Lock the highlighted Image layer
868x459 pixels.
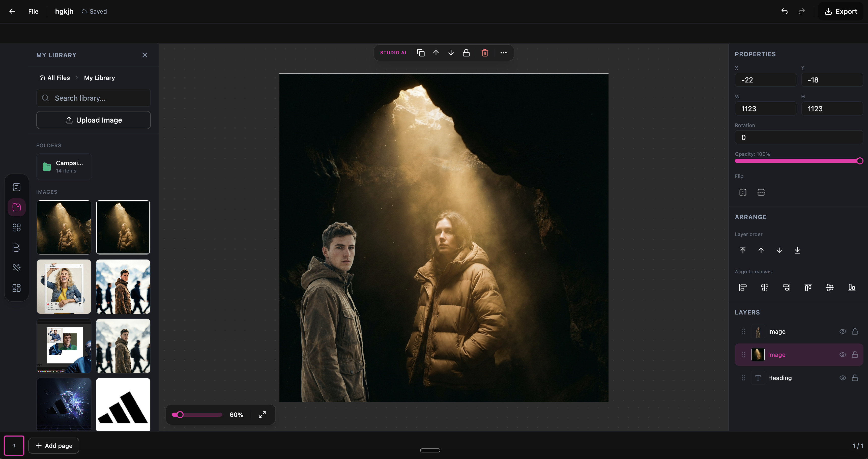pyautogui.click(x=855, y=355)
